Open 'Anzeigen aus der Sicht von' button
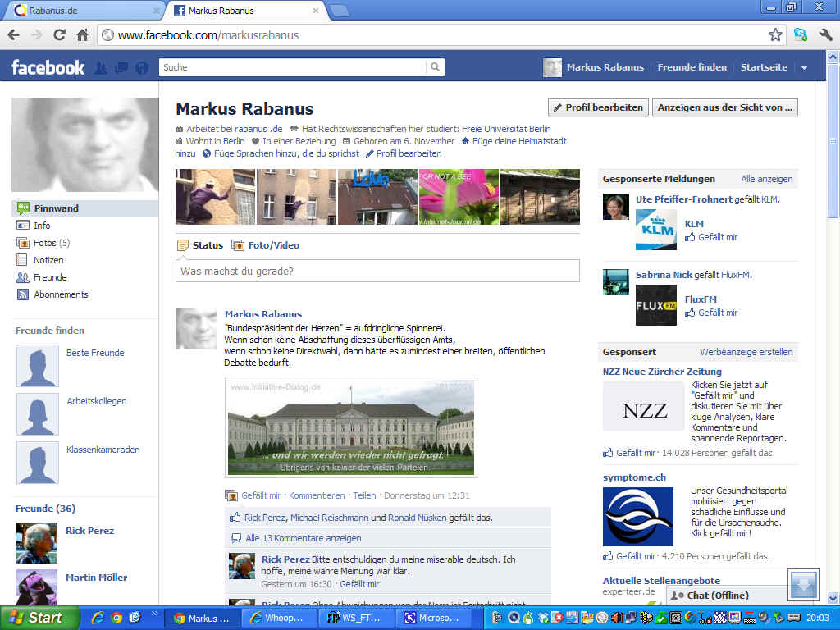Viewport: 840px width, 630px height. [x=725, y=107]
